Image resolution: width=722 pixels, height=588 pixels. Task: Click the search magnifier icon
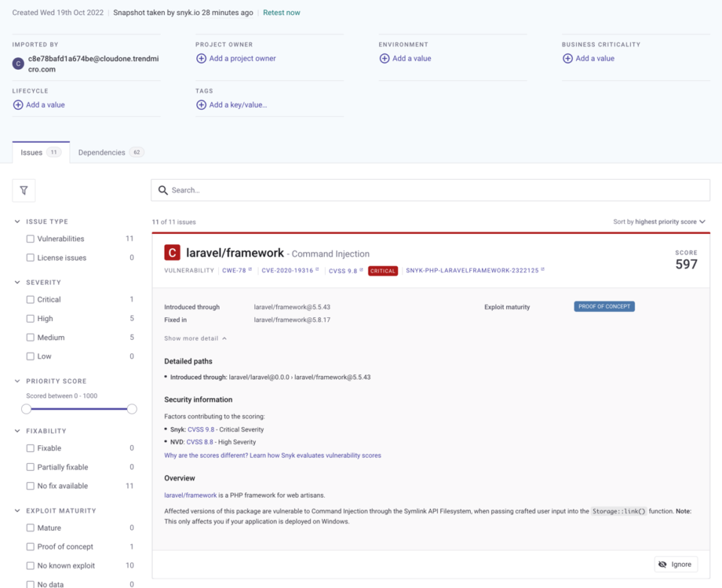(163, 190)
